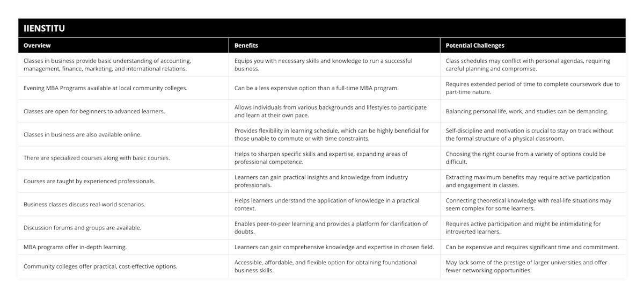This screenshot has width=644, height=296.
Task: Click the Evening MBA Programs overview cell
Action: (123, 88)
